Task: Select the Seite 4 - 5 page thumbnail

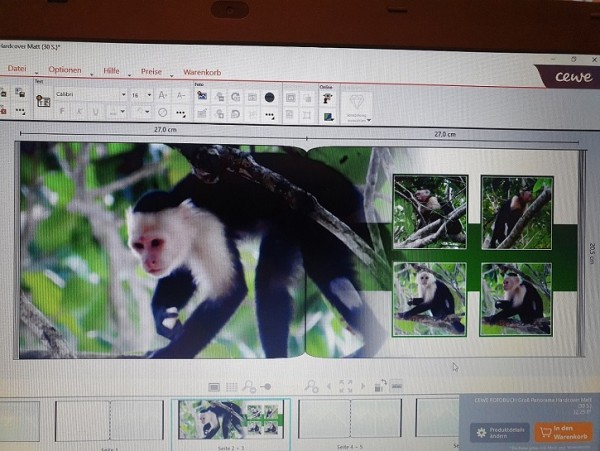Action: (x=350, y=418)
